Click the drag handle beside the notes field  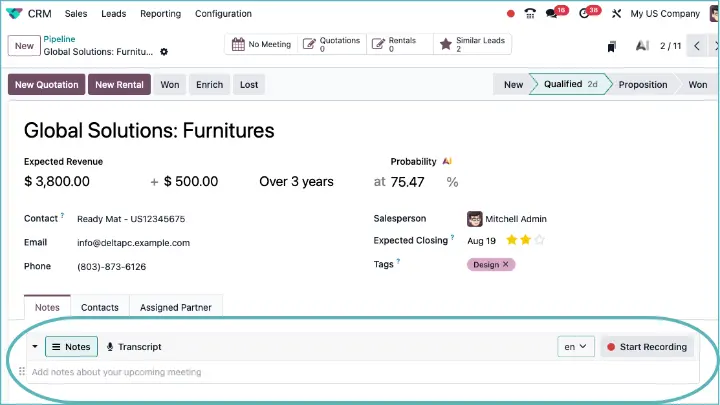[x=22, y=371]
